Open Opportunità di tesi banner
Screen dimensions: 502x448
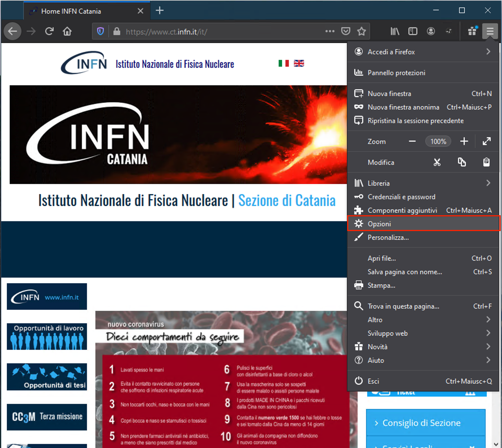click(x=47, y=377)
